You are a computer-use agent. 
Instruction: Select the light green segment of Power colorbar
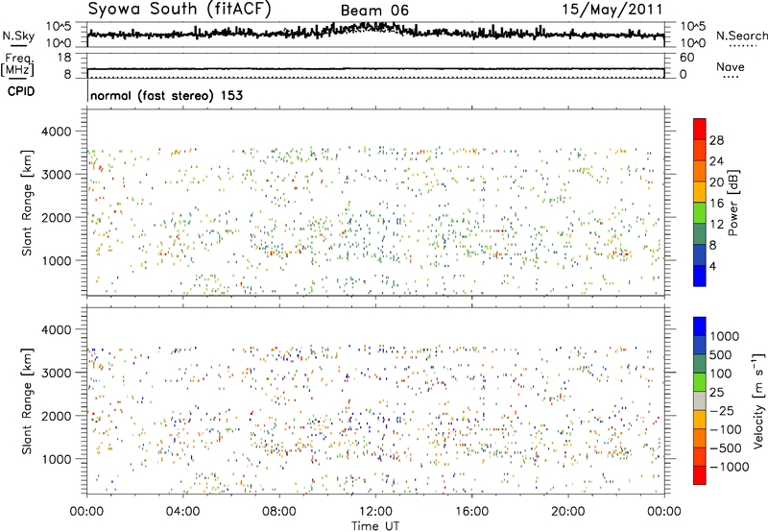tap(700, 213)
